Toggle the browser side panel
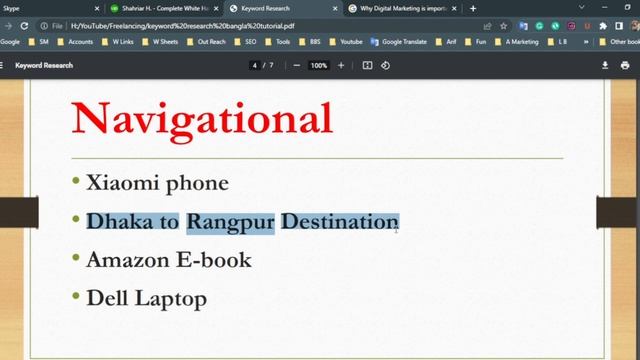640x360 pixels. click(619, 26)
